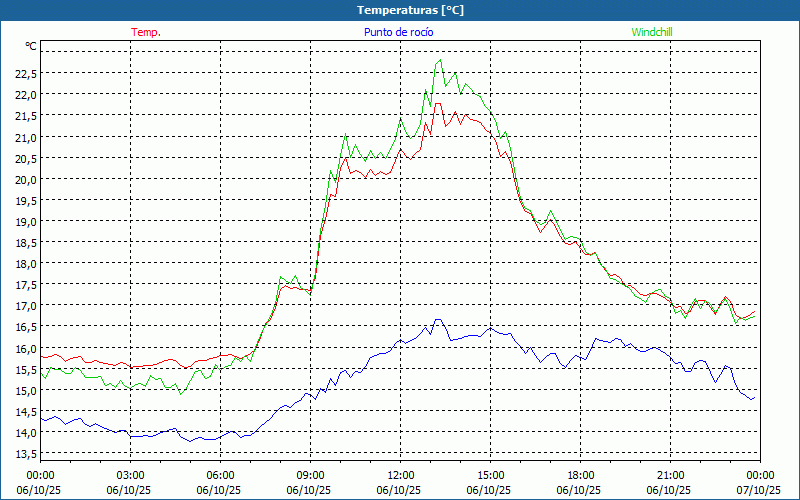This screenshot has height=500, width=800.
Task: Click the 13,5 y-axis value label
Action: point(25,454)
